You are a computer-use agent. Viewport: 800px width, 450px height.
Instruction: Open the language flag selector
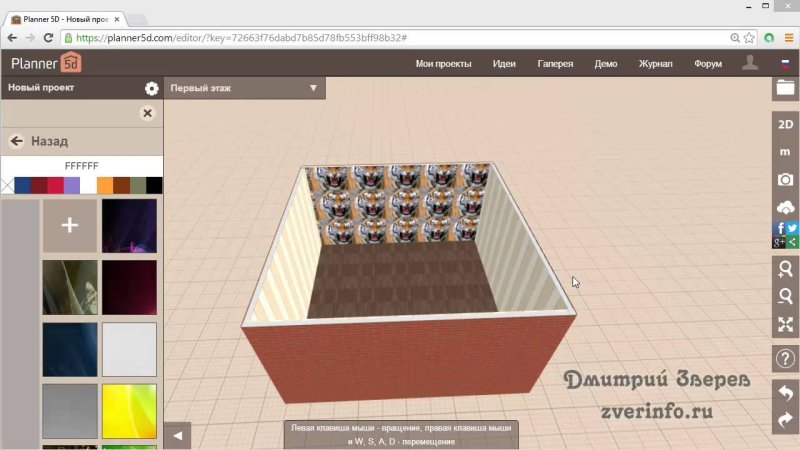[x=785, y=64]
